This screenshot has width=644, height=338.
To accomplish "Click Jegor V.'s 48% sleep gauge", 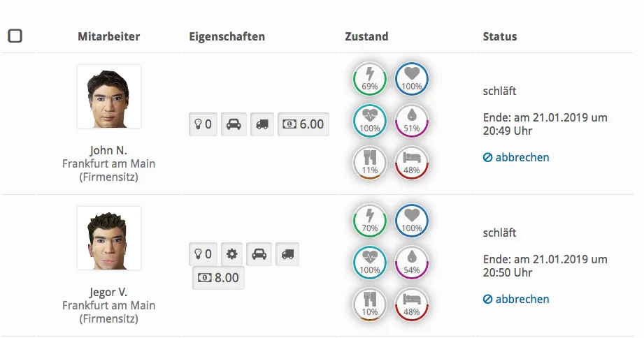I will pos(412,304).
